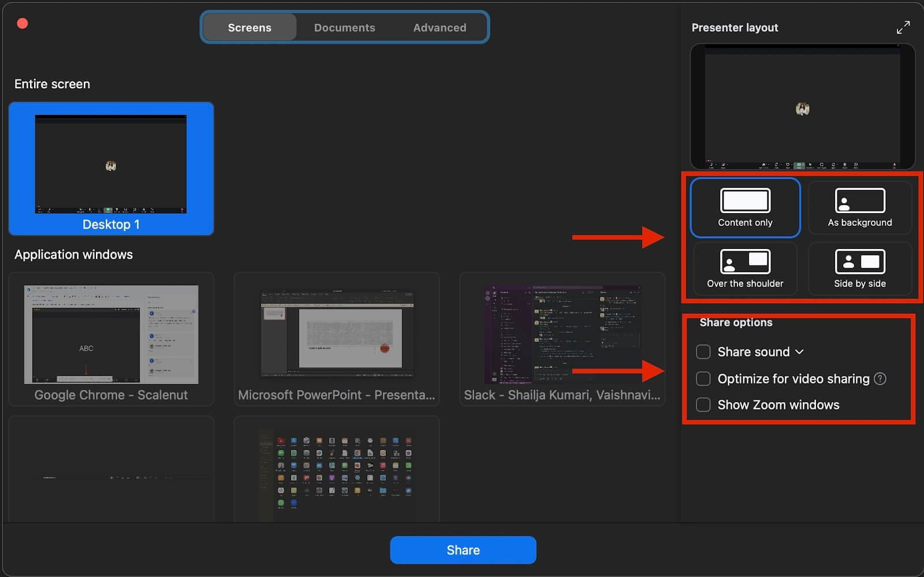Choose the As background presenter layout
924x577 pixels.
click(860, 207)
